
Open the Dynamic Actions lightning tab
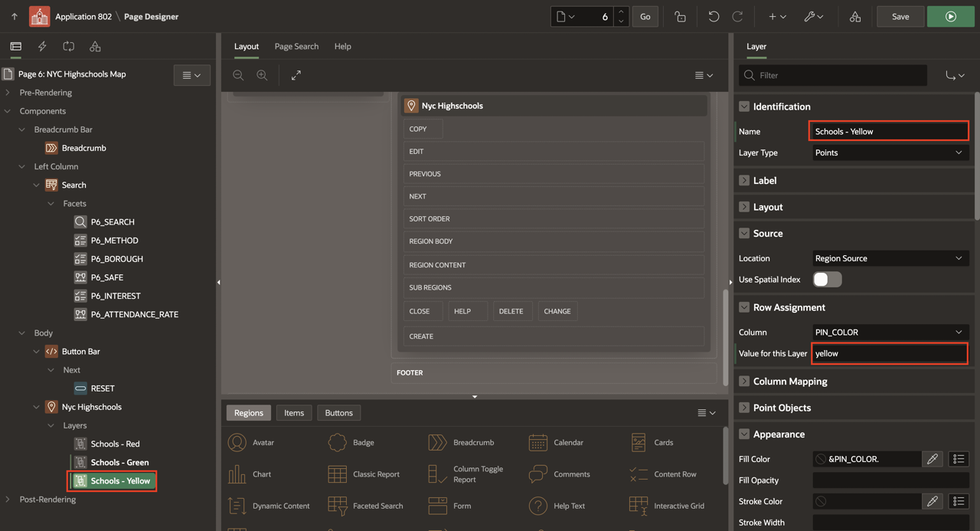(42, 47)
